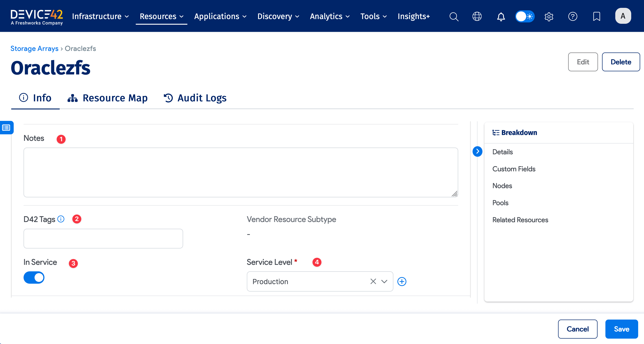Open the bookmark icon

tap(596, 17)
